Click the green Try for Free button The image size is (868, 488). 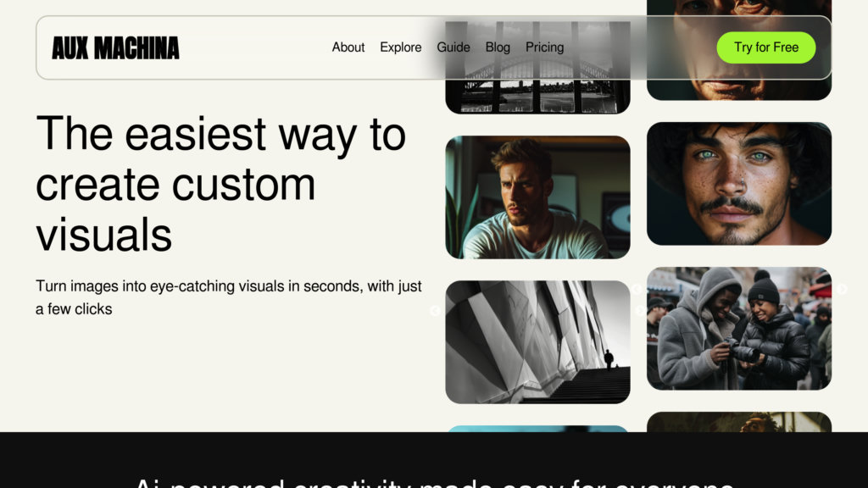coord(766,47)
